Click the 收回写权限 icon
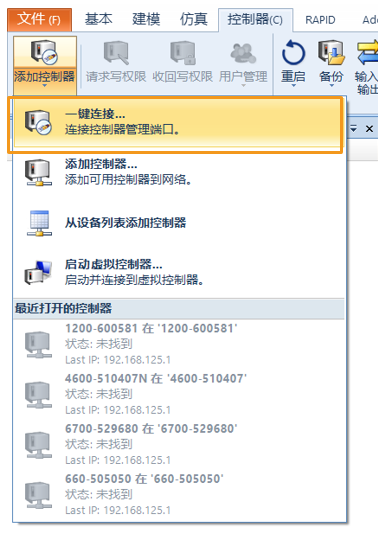378x542 pixels. 183,53
